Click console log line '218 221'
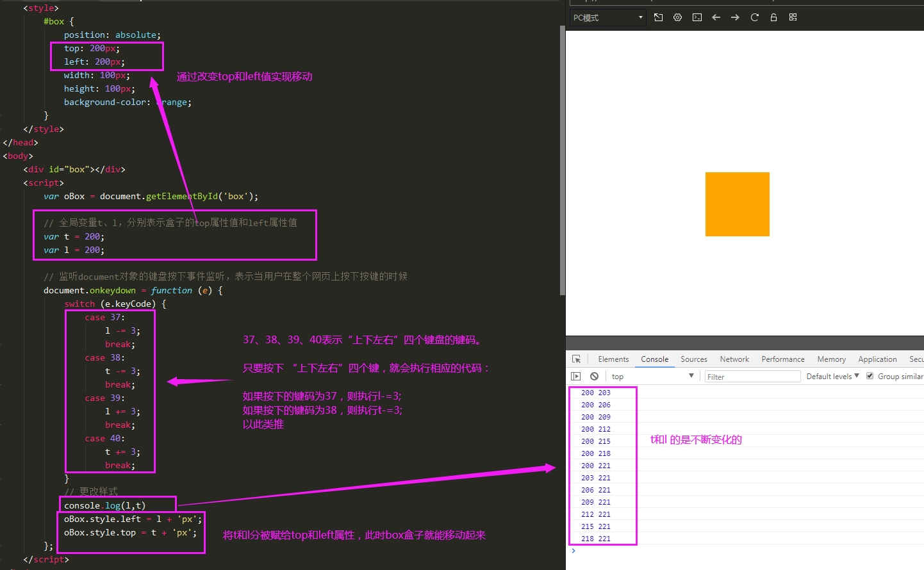Viewport: 924px width, 570px height. [596, 539]
